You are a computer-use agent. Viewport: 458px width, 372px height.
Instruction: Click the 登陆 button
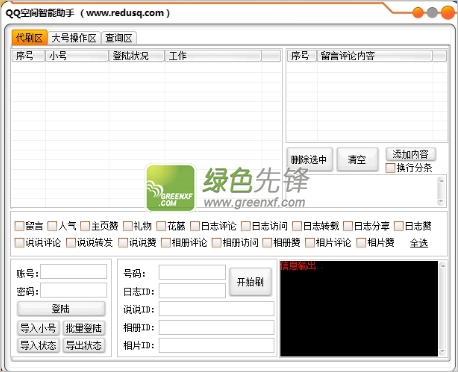61,309
